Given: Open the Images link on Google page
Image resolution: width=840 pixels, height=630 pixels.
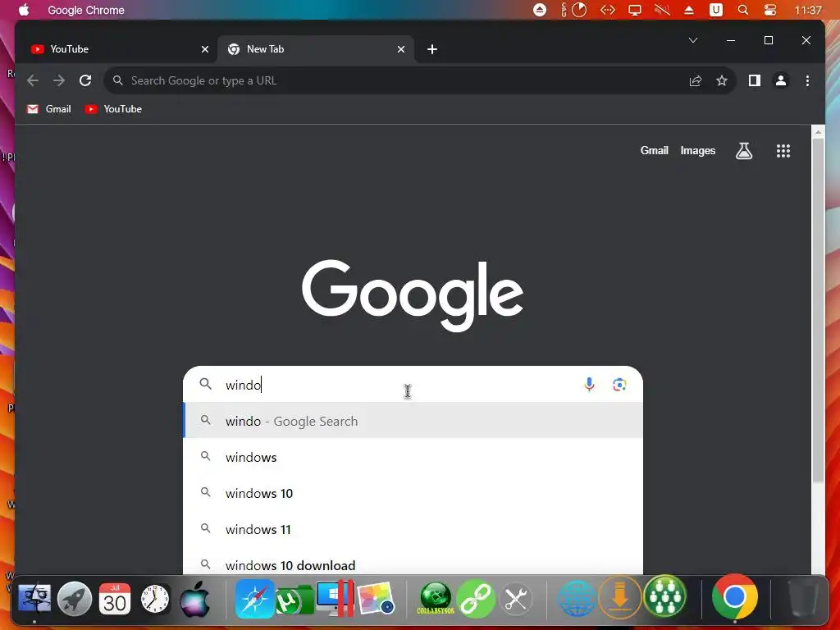Looking at the screenshot, I should tap(697, 151).
